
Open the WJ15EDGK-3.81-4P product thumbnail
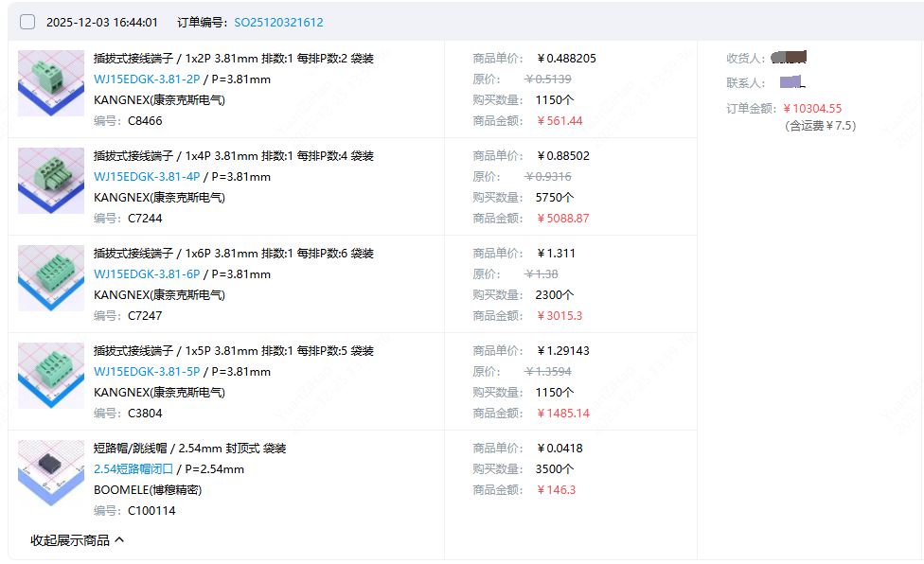pyautogui.click(x=51, y=181)
